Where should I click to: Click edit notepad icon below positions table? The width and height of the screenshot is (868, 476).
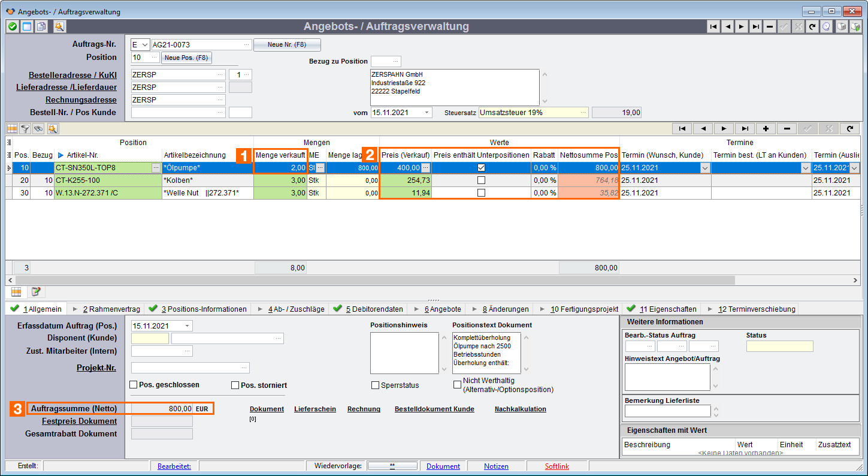click(x=36, y=292)
